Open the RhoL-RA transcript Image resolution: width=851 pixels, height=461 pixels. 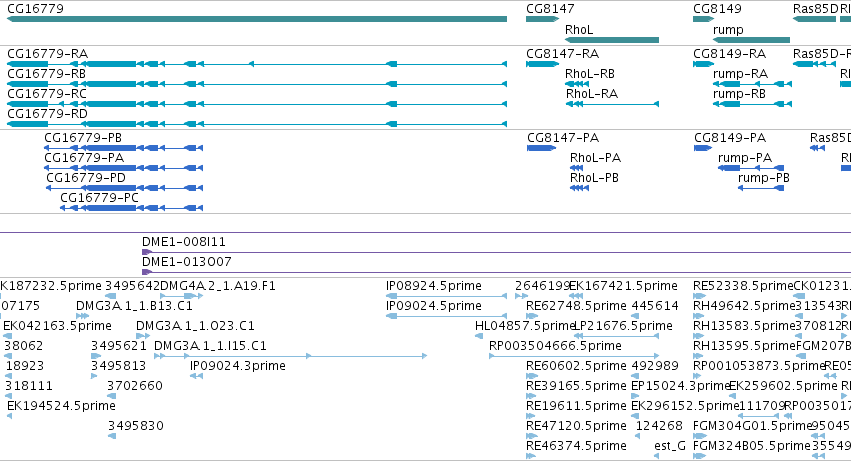(x=612, y=104)
